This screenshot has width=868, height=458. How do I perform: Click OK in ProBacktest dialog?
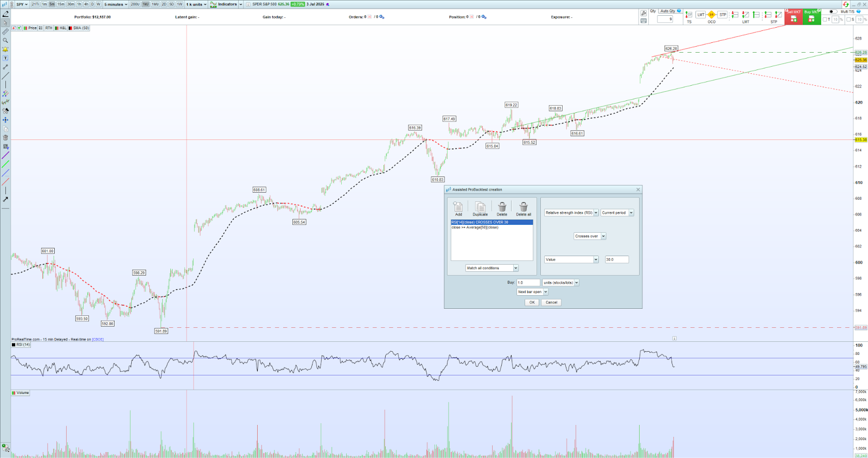[x=532, y=302]
